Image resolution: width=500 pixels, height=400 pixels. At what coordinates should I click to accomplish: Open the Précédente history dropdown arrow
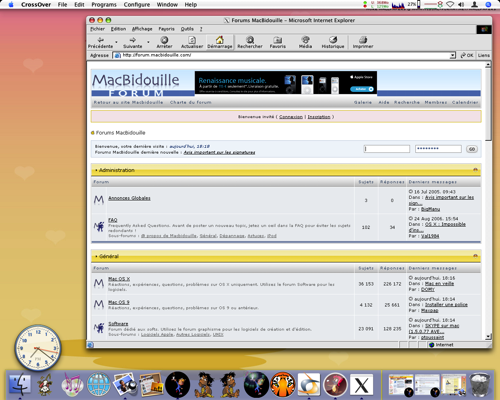[x=116, y=42]
